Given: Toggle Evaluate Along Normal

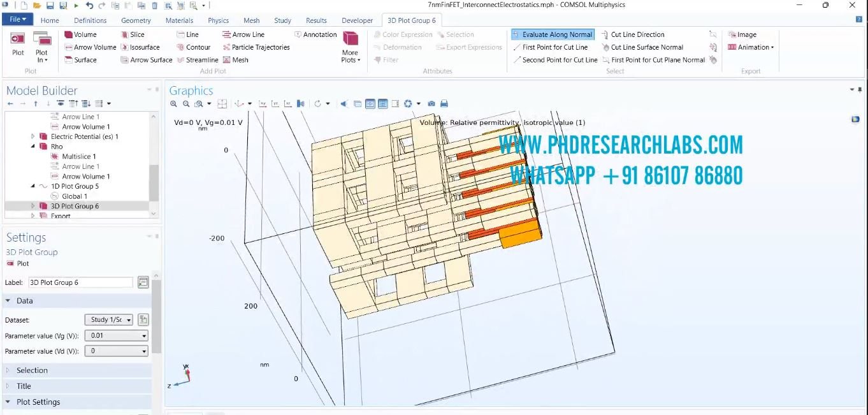Looking at the screenshot, I should (x=553, y=34).
